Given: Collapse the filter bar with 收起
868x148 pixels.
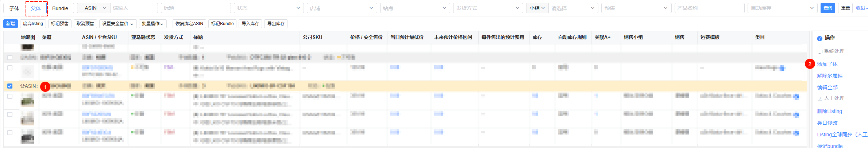Looking at the screenshot, I should [x=861, y=8].
